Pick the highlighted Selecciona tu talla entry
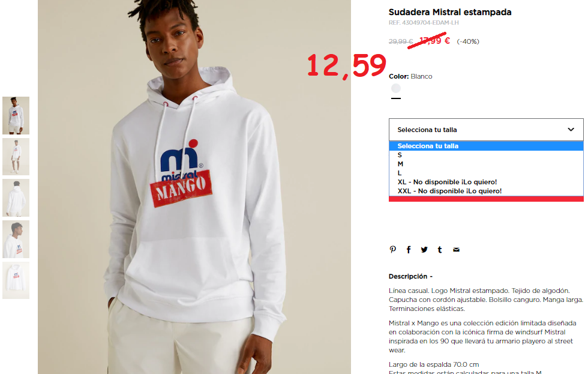The image size is (588, 374). tap(486, 146)
